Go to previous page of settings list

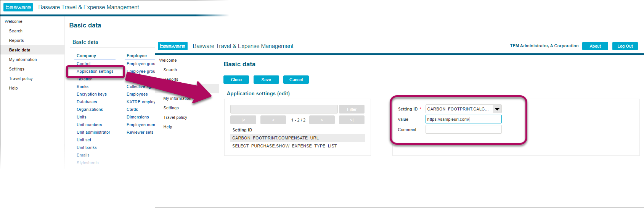point(273,120)
